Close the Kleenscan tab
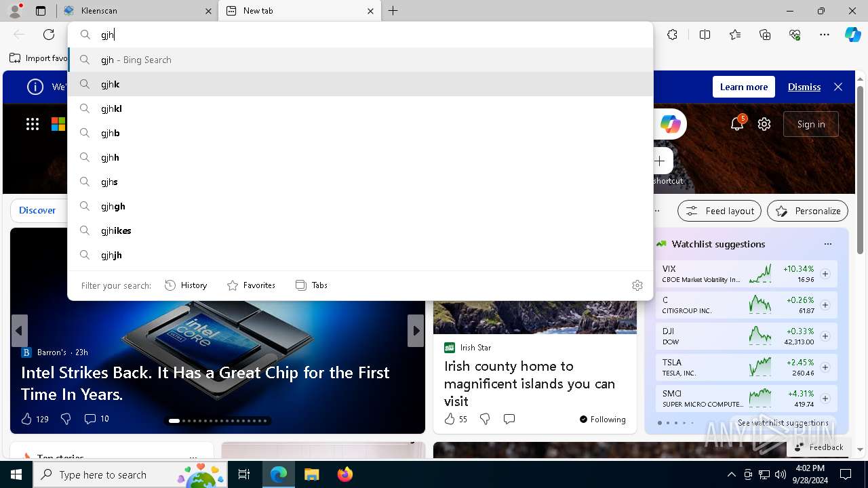The width and height of the screenshot is (868, 488). click(x=208, y=11)
